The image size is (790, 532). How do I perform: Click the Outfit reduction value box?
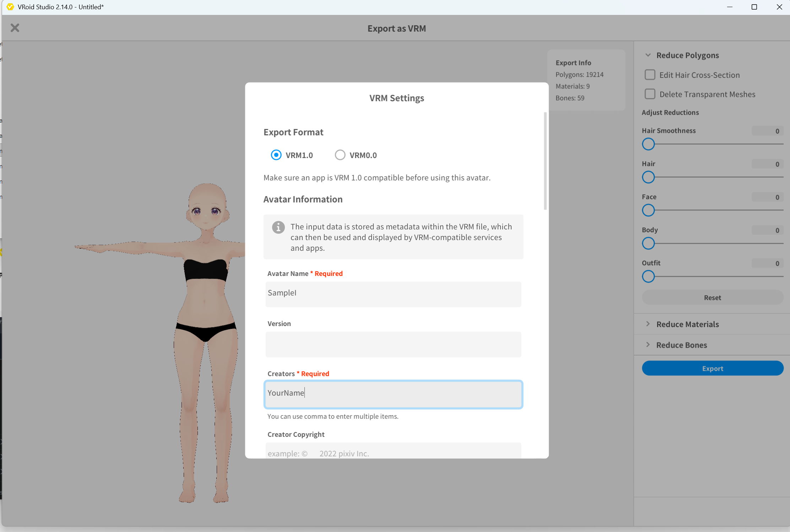coord(767,263)
